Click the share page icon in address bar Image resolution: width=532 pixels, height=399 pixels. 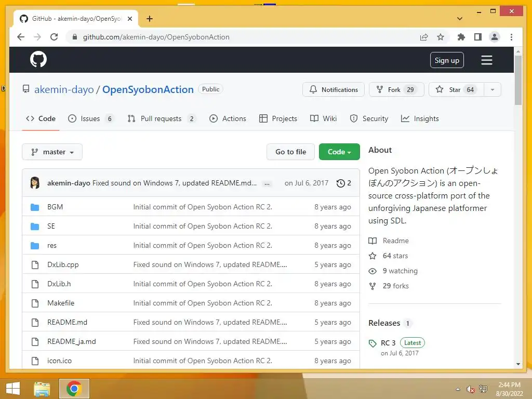click(x=424, y=37)
